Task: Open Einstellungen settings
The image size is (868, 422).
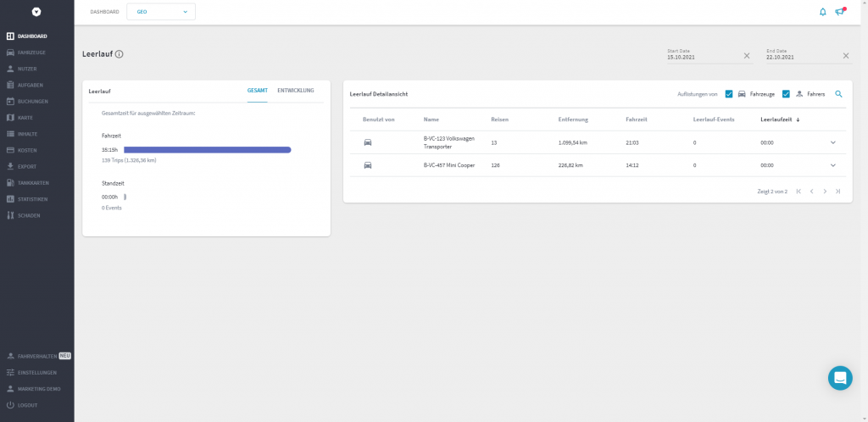Action: click(x=31, y=372)
